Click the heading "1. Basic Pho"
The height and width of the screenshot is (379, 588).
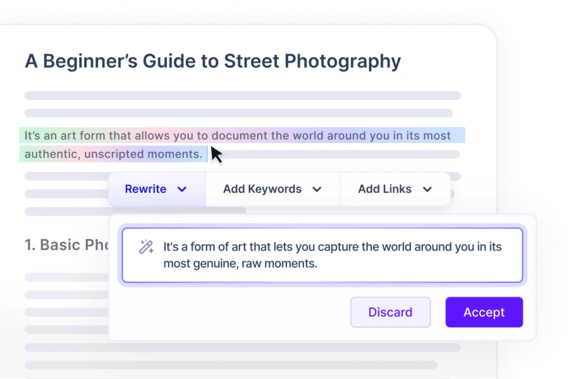pos(66,245)
